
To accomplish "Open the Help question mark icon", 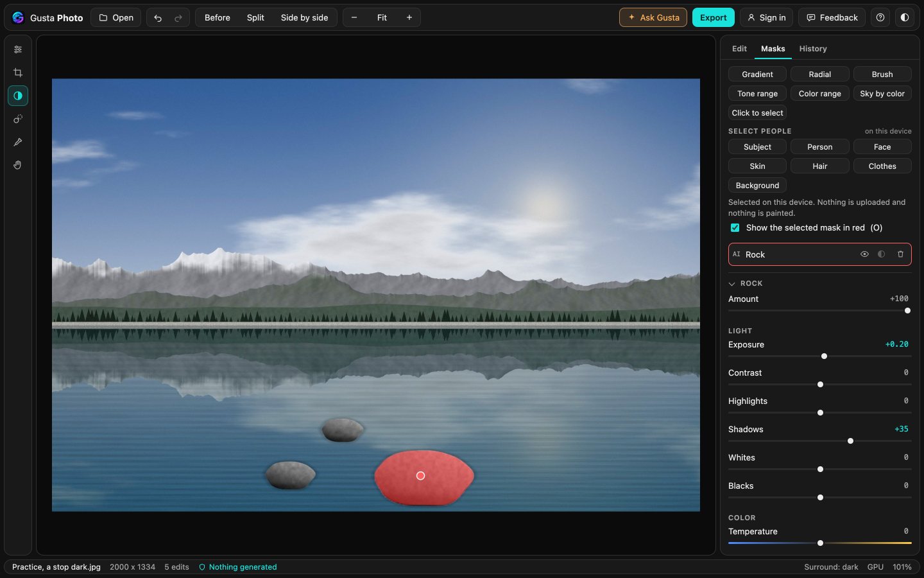I will click(x=880, y=18).
